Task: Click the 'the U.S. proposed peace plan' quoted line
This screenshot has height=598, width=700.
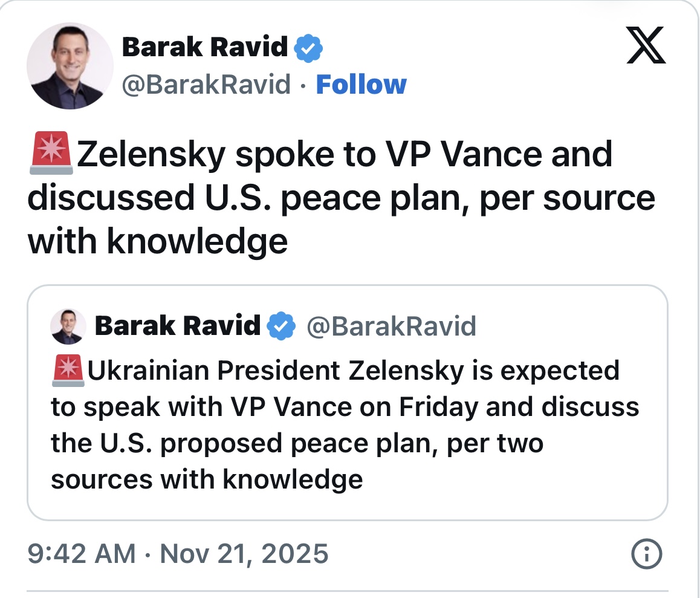Action: (x=296, y=443)
